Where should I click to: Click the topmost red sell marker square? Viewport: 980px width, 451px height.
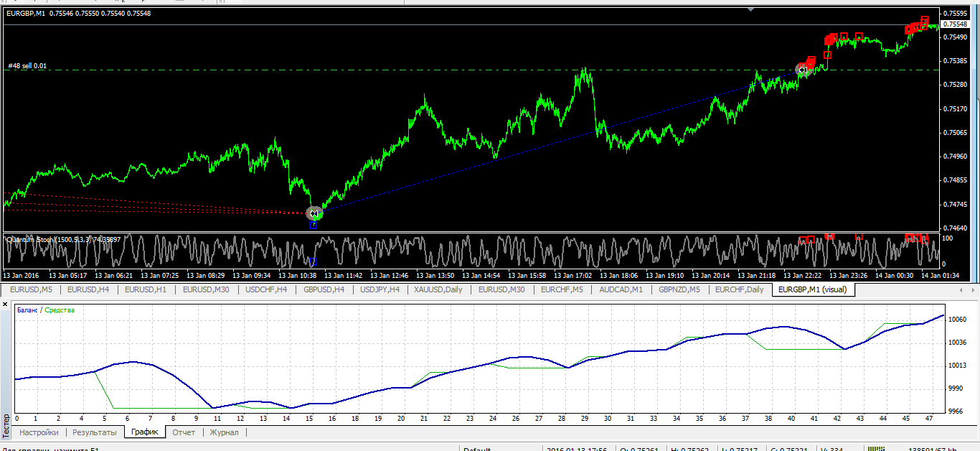coord(925,19)
